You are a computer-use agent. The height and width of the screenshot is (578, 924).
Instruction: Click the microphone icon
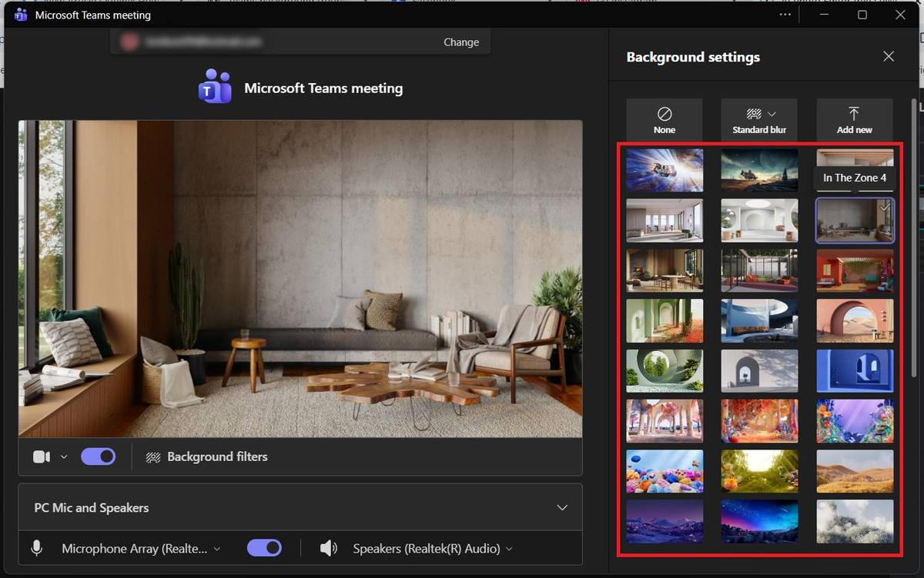(x=36, y=549)
